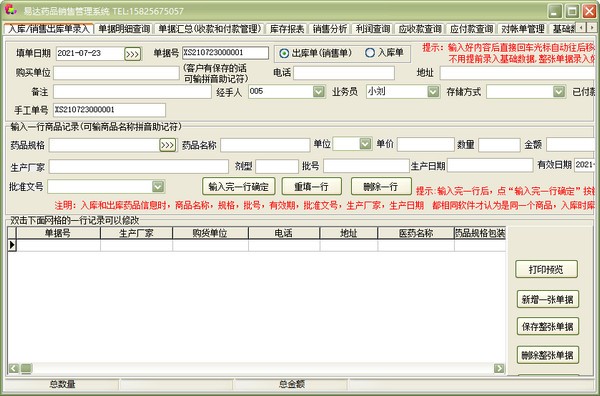
Task: Click the 电话 input field
Action: 344,73
